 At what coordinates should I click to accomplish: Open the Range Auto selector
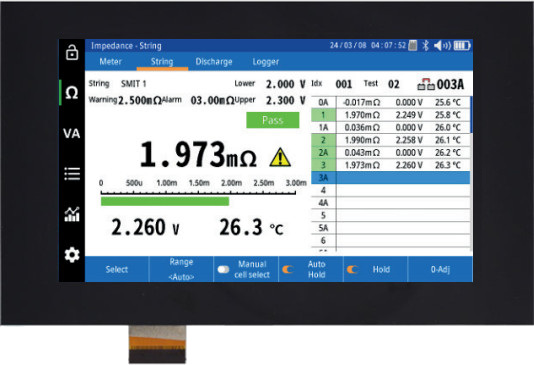coord(181,269)
